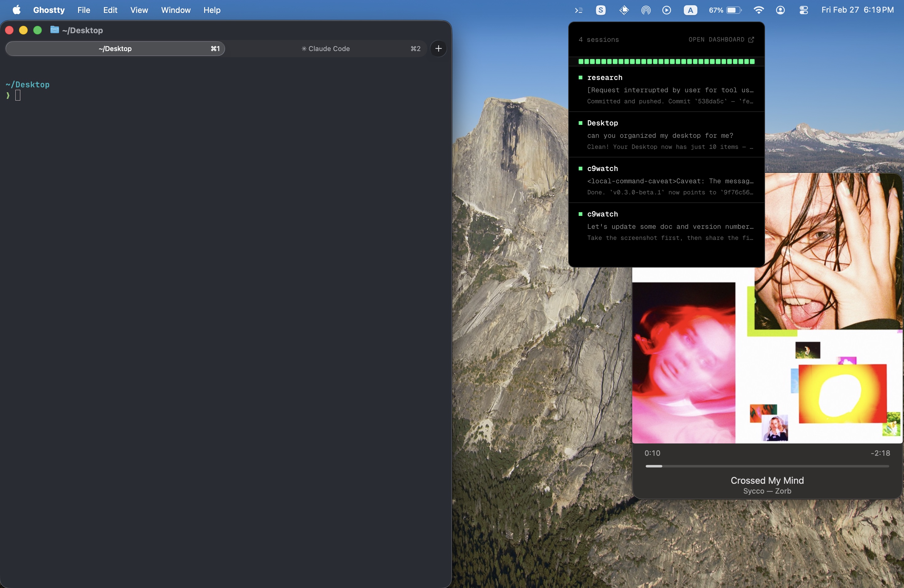
Task: Click the input source A icon
Action: coord(690,10)
